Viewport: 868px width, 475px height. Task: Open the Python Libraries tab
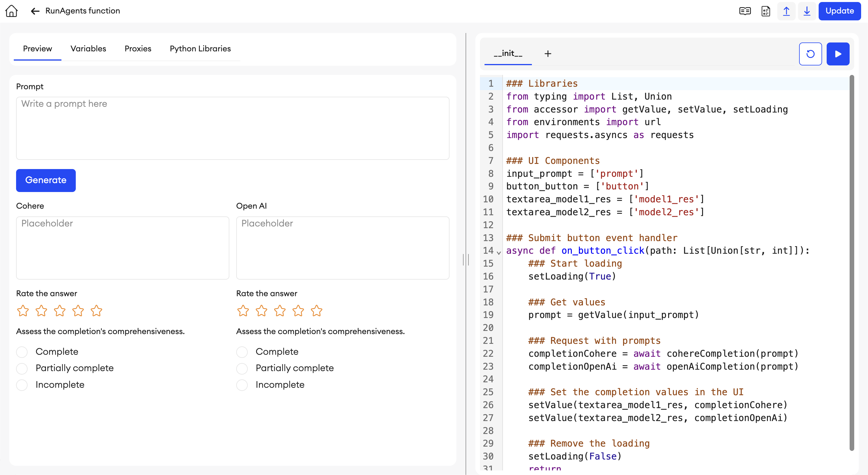[x=200, y=49]
